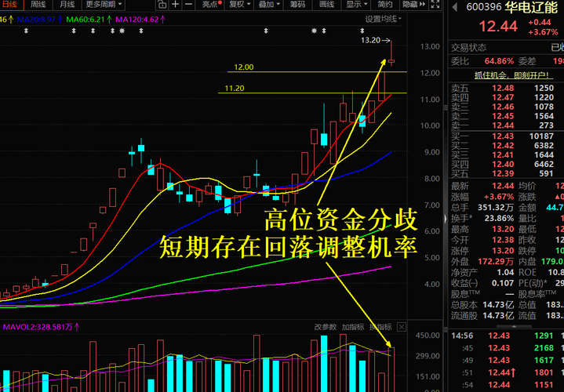564x392 pixels.
Task: Open the 叠加 overlay dropdown
Action: point(269,5)
